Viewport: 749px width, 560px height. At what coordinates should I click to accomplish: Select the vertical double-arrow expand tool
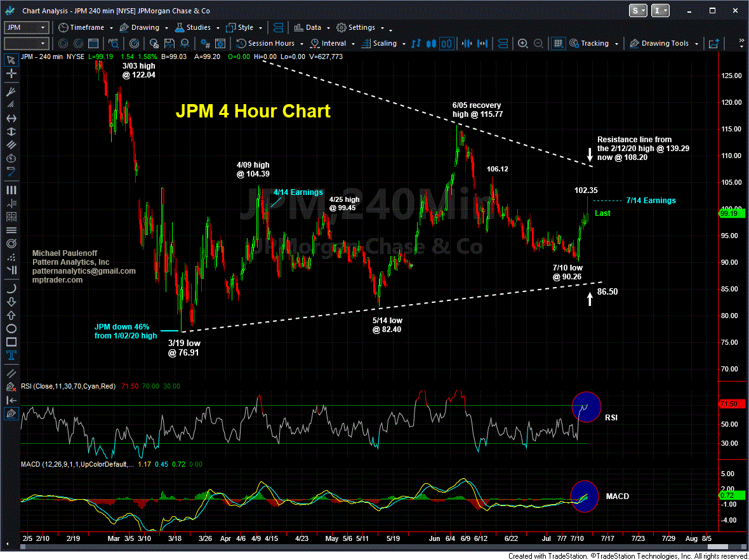coord(11,131)
